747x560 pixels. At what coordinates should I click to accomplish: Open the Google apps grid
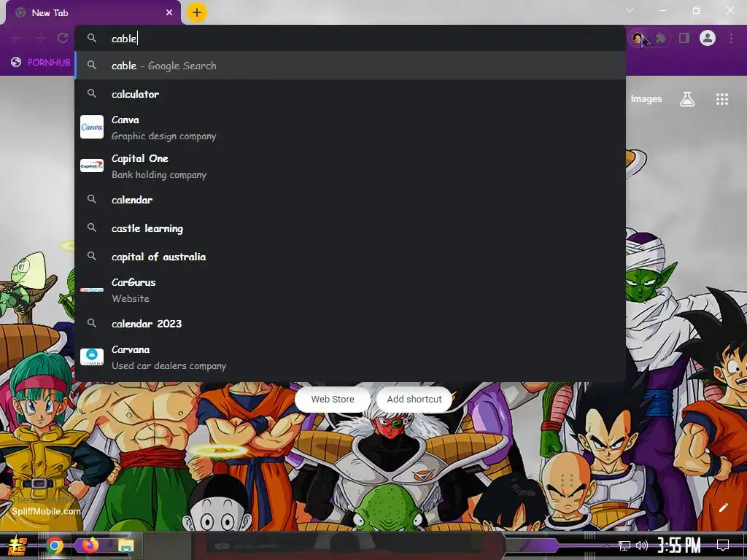[x=722, y=99]
